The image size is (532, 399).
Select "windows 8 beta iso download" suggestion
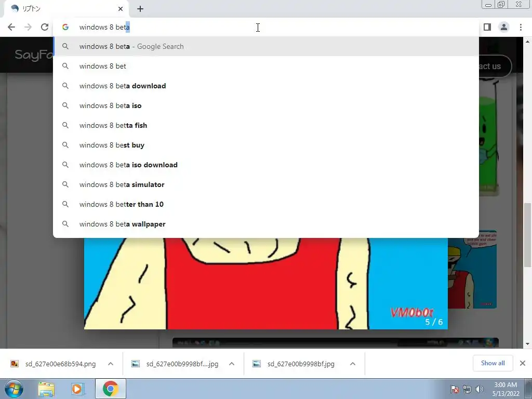tap(266, 165)
